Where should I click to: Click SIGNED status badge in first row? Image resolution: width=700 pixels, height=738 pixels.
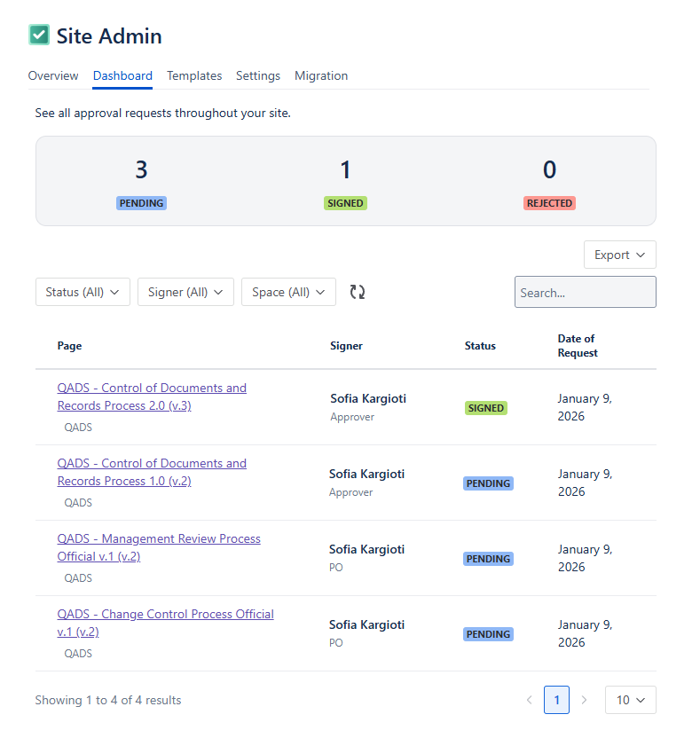(x=486, y=408)
